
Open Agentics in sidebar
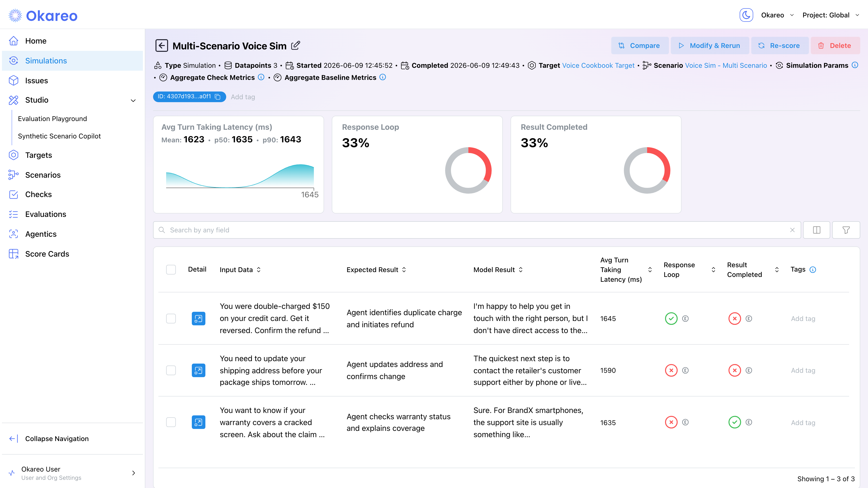click(72, 234)
